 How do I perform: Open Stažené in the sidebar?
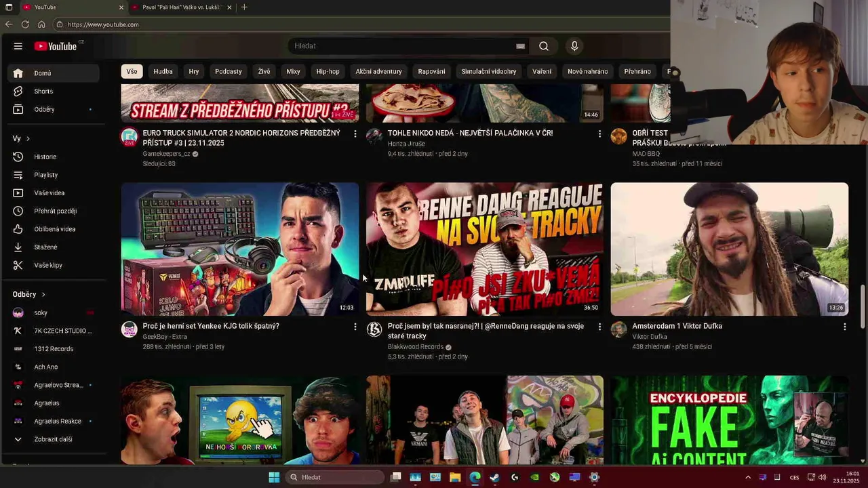pos(54,247)
